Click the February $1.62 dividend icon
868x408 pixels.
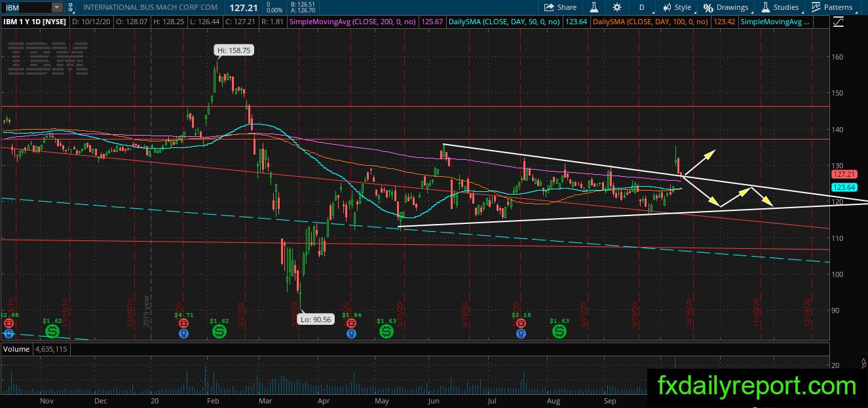(219, 333)
